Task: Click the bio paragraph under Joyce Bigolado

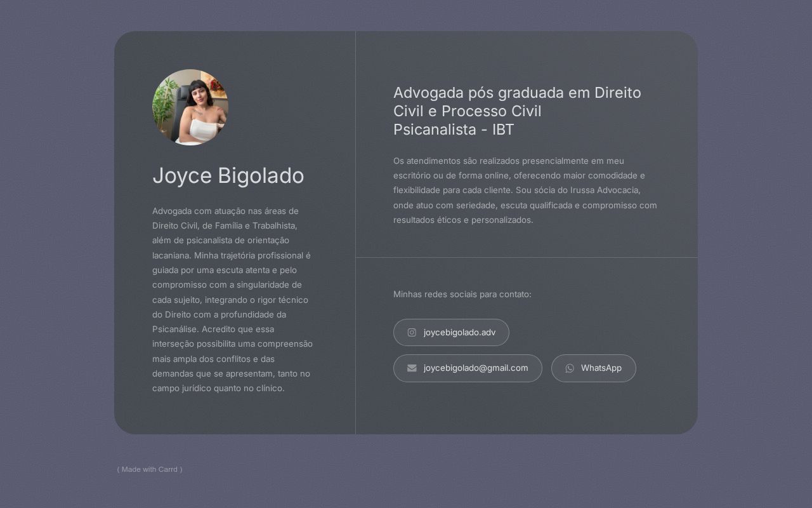Action: [x=232, y=300]
